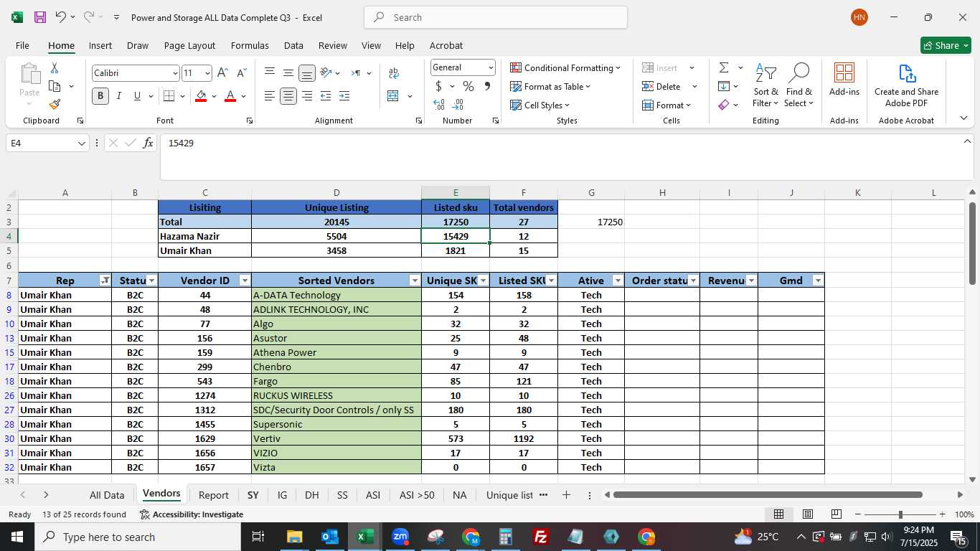Open Find & Select

[798, 85]
